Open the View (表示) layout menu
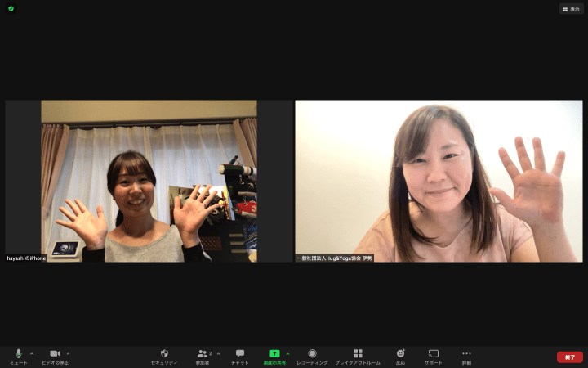 [571, 8]
